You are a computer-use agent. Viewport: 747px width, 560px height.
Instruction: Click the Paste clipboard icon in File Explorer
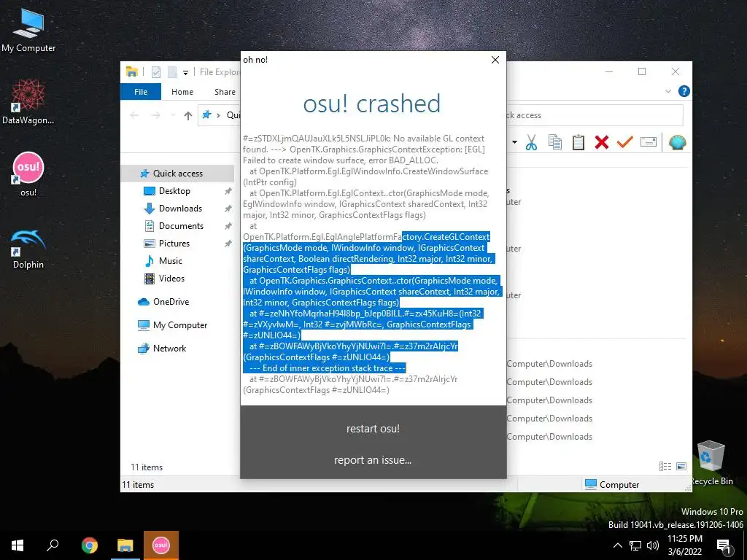578,142
